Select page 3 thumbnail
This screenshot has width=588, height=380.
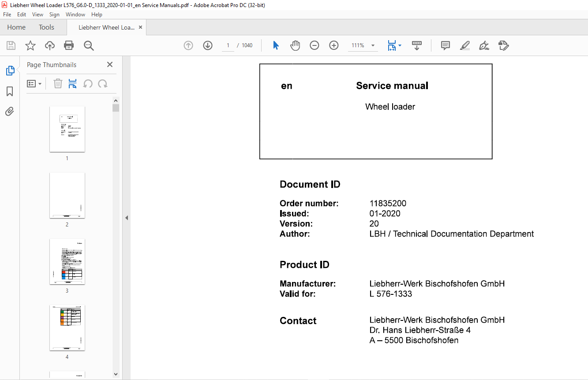[67, 261]
